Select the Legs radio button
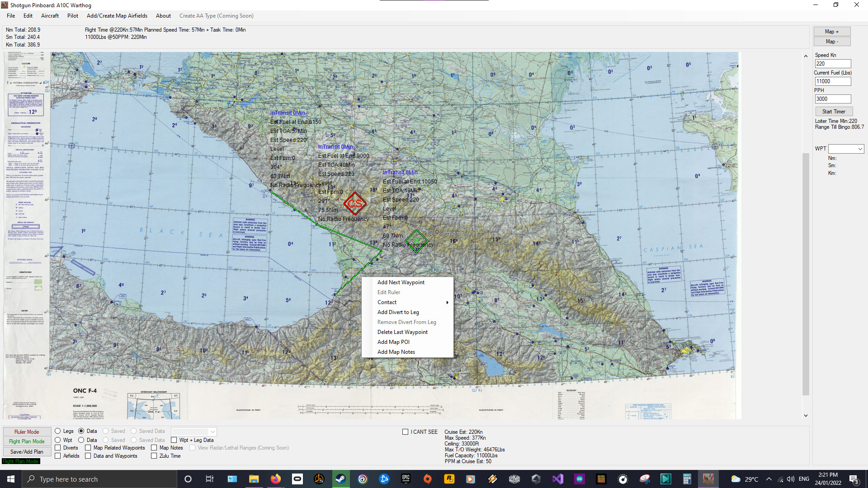Viewport: 868px width, 488px height. point(57,431)
